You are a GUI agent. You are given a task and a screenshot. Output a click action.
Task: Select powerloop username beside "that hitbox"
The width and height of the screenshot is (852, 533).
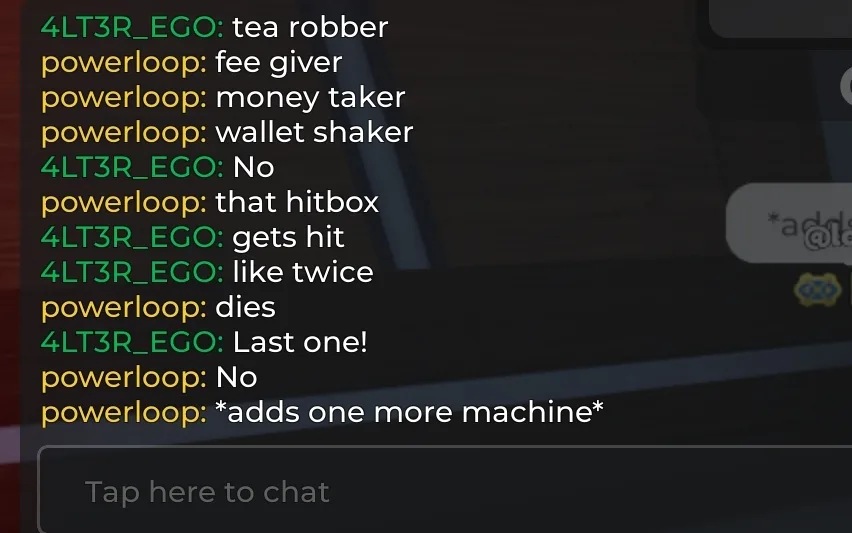123,203
